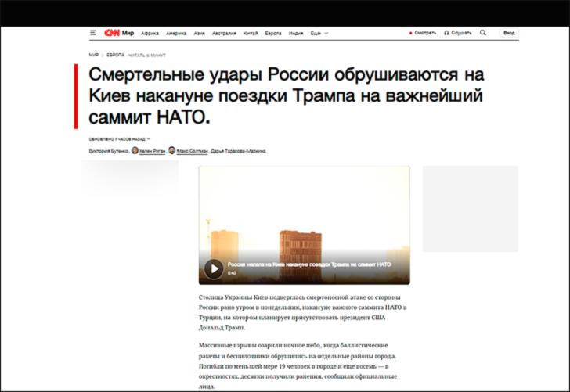Go to Европа nav section
The image size is (570, 392).
tap(273, 33)
